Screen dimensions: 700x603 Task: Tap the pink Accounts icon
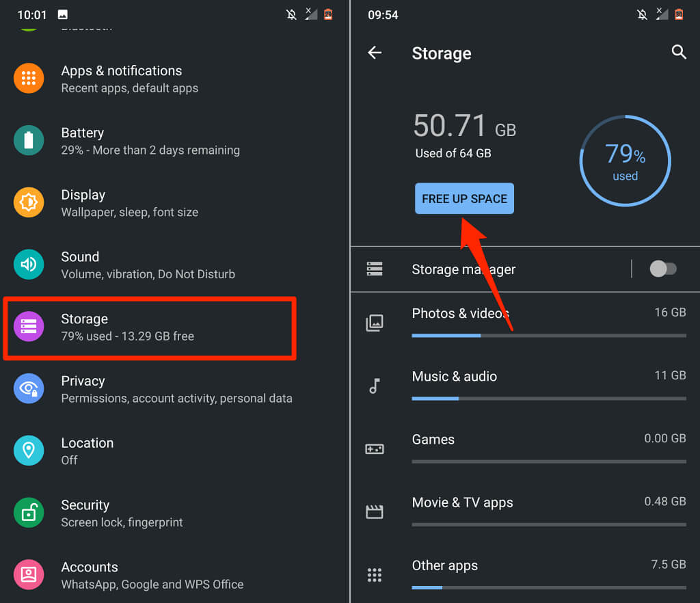click(29, 575)
